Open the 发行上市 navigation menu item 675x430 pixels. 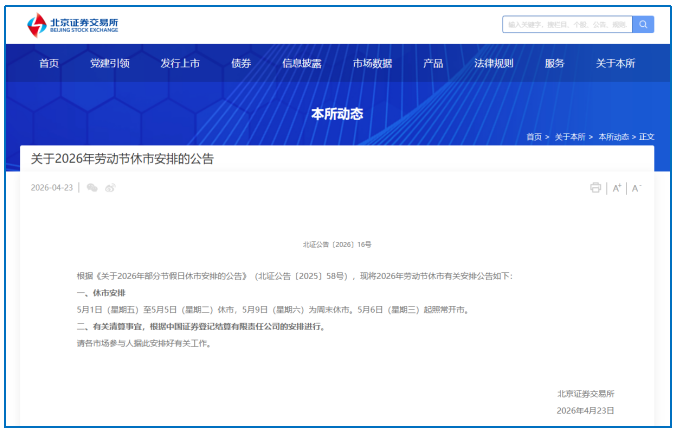coord(180,63)
